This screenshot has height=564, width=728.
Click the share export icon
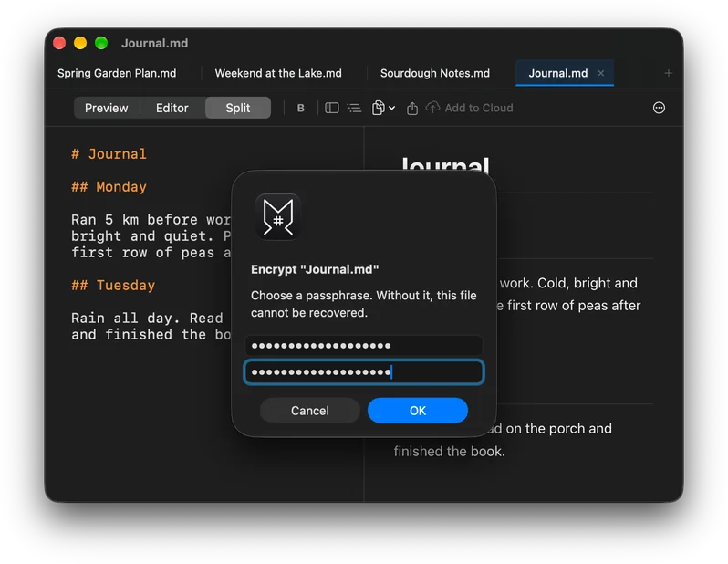[411, 109]
